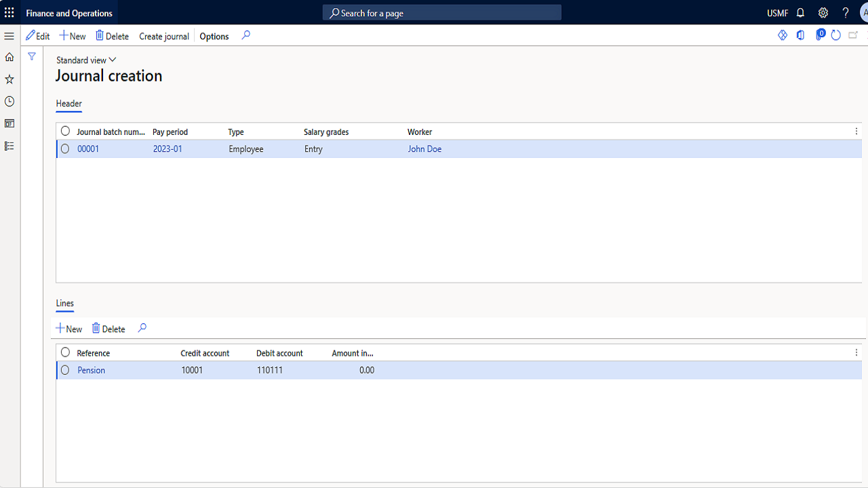The width and height of the screenshot is (868, 488).
Task: Click Search for a page box
Action: coord(442,13)
